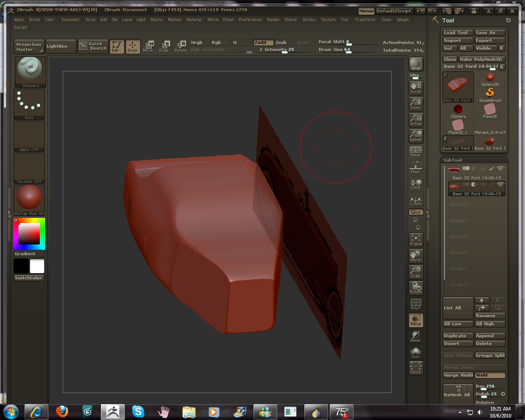
Task: Open Firefox from the taskbar
Action: (62, 411)
